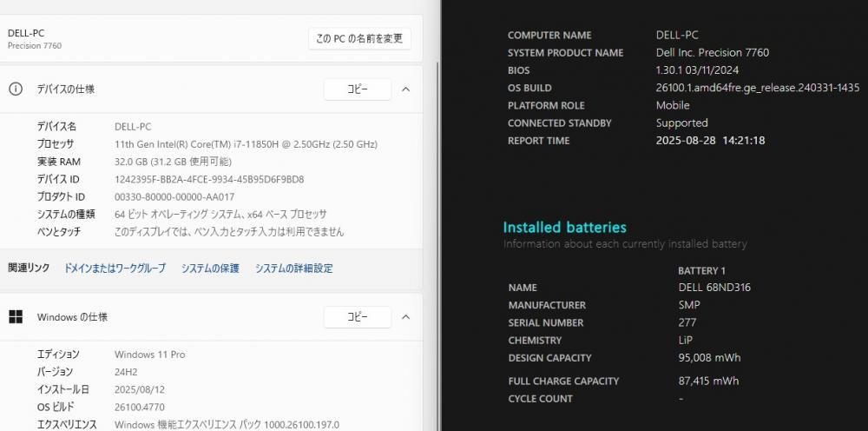The image size is (868, 431).
Task: Click the 関連リンク label
Action: (29, 269)
